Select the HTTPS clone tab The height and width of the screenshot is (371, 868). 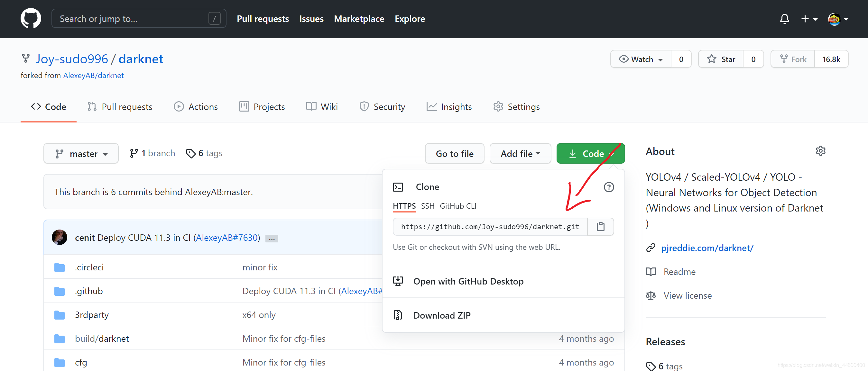[x=404, y=206]
